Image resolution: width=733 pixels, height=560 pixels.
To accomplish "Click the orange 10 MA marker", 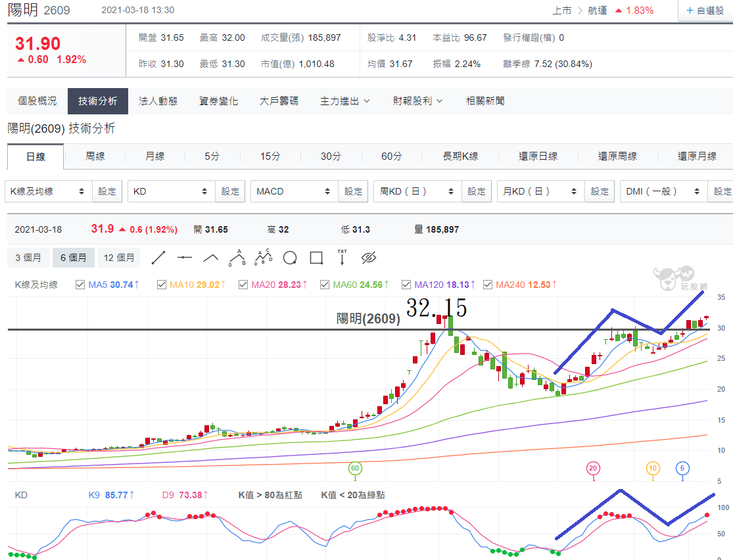I will click(x=653, y=469).
